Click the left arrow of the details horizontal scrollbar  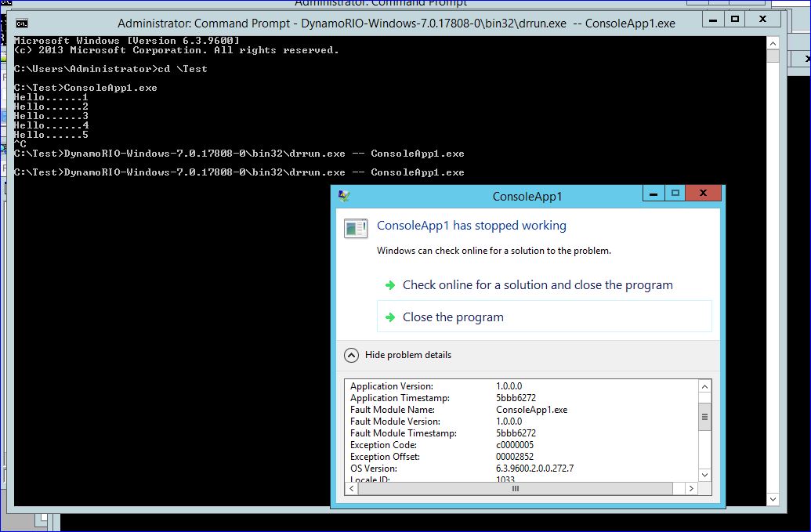353,489
